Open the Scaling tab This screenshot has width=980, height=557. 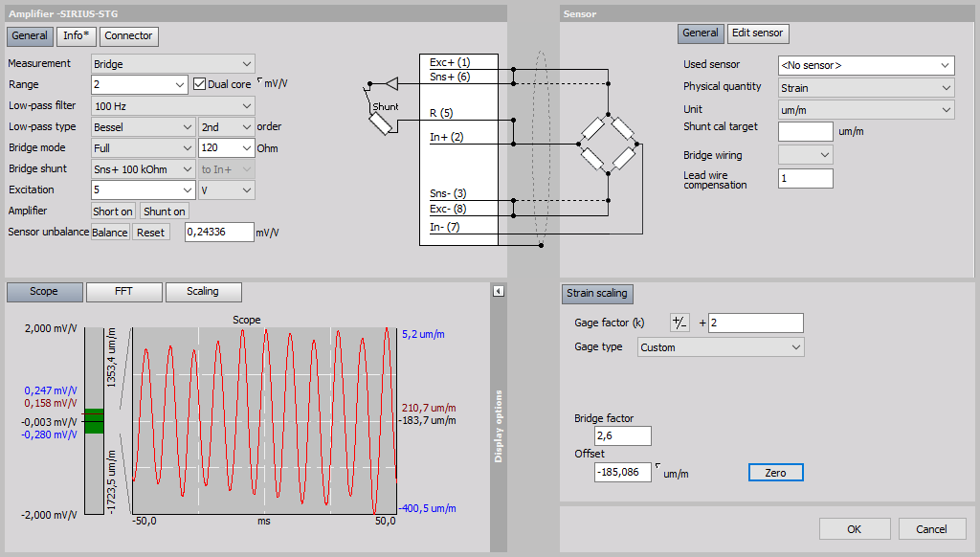click(x=203, y=291)
